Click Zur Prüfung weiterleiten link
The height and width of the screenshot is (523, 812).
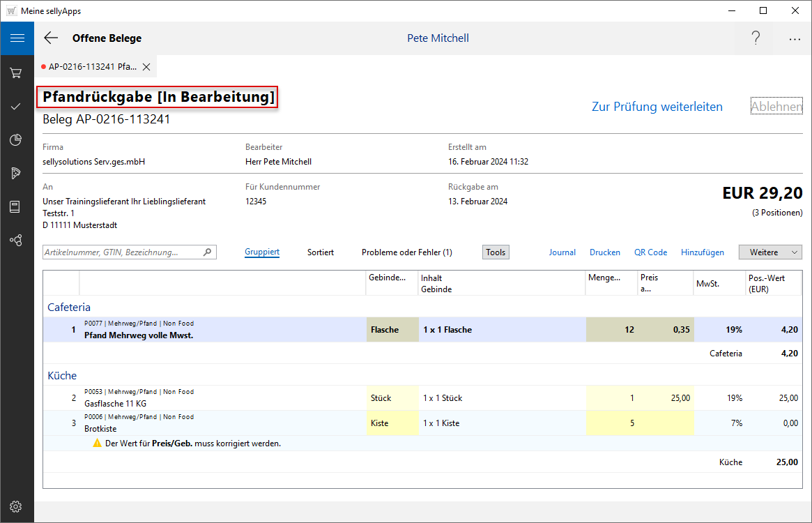(657, 107)
